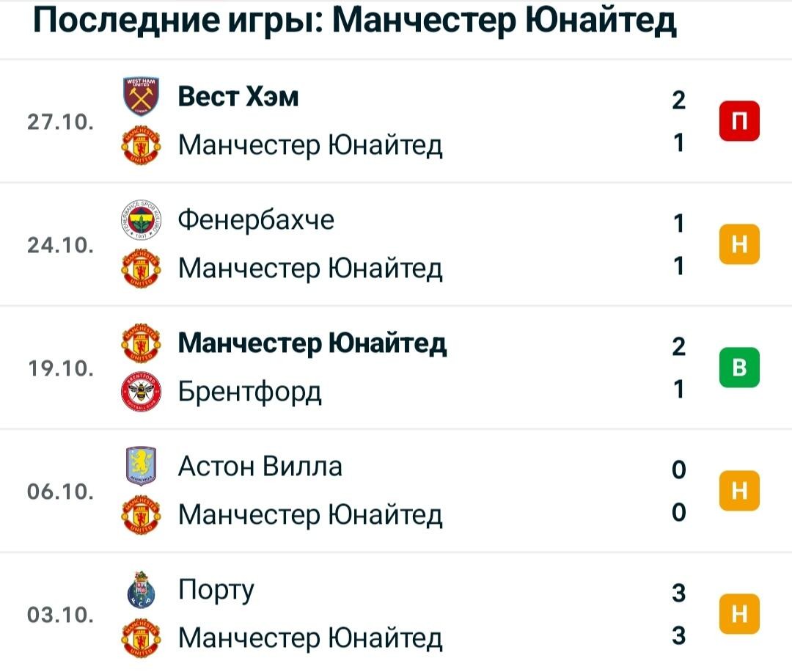Select the match dated 06.10.

click(x=396, y=491)
